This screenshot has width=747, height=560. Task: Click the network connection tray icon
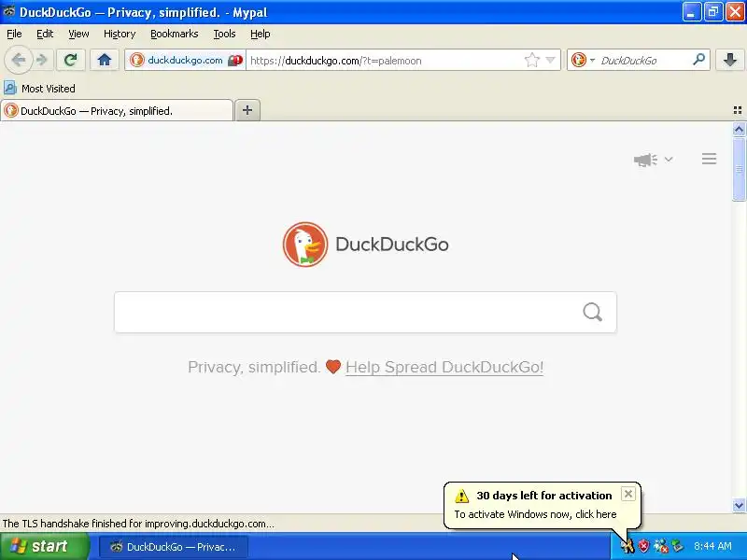[661, 546]
